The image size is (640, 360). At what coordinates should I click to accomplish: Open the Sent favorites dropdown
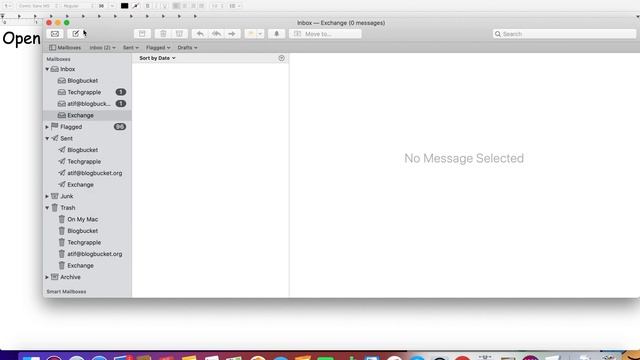pyautogui.click(x=131, y=48)
